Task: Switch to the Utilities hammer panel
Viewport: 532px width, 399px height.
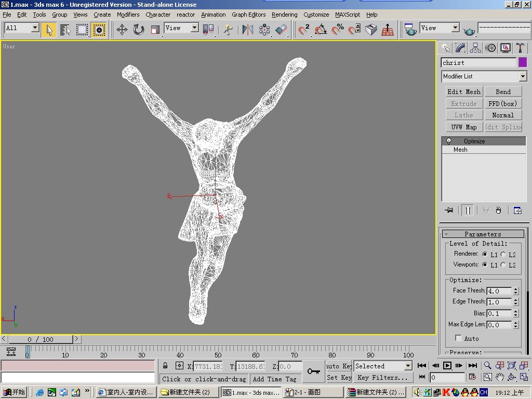Action: [x=520, y=48]
